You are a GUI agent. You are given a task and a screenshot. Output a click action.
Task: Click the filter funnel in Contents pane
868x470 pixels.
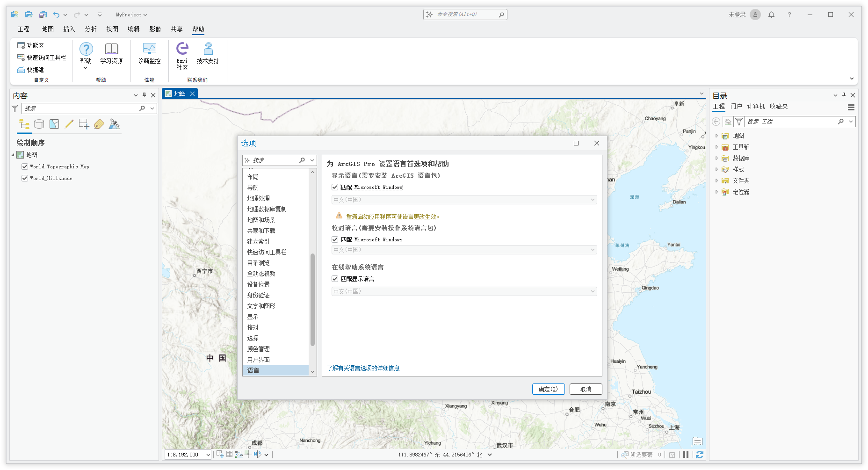[x=15, y=108]
